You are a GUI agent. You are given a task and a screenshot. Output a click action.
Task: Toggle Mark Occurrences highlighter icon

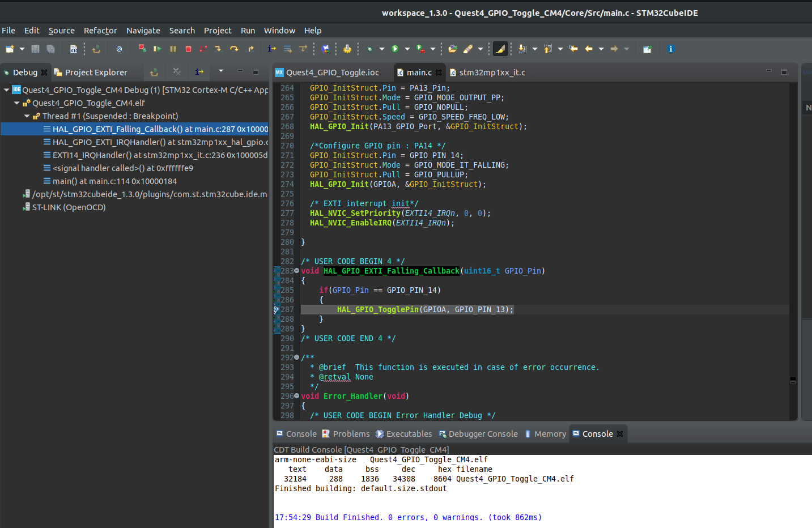coord(500,49)
